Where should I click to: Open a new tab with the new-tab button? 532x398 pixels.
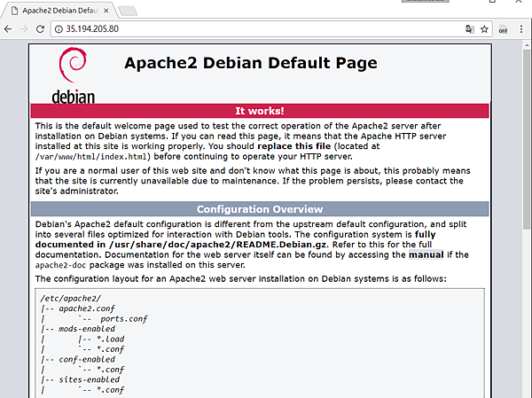(x=129, y=12)
